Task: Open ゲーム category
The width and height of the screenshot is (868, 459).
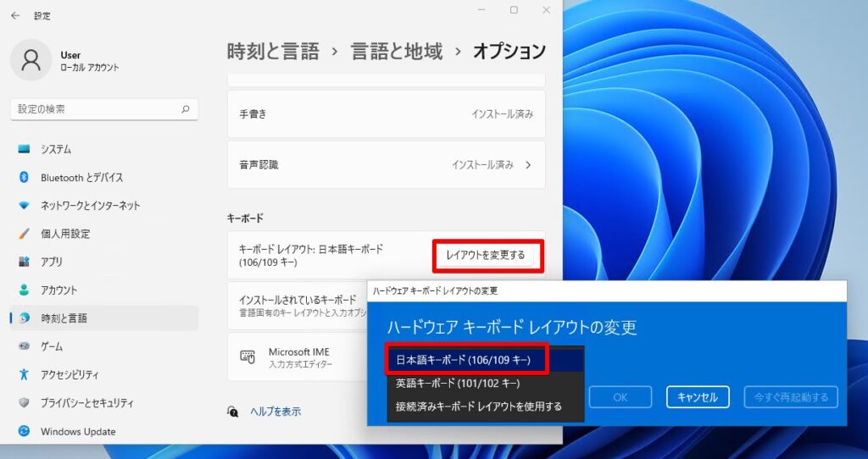Action: [x=104, y=346]
